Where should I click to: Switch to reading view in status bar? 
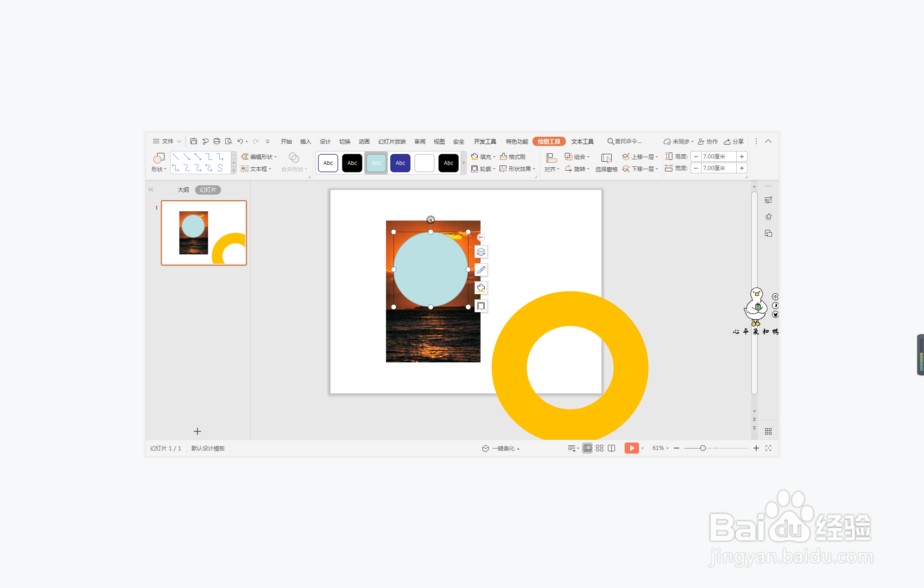point(612,448)
